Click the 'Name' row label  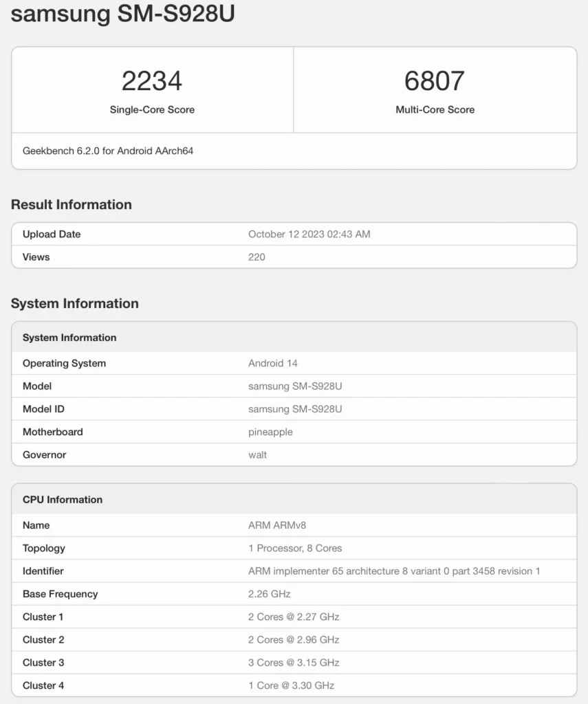36,525
